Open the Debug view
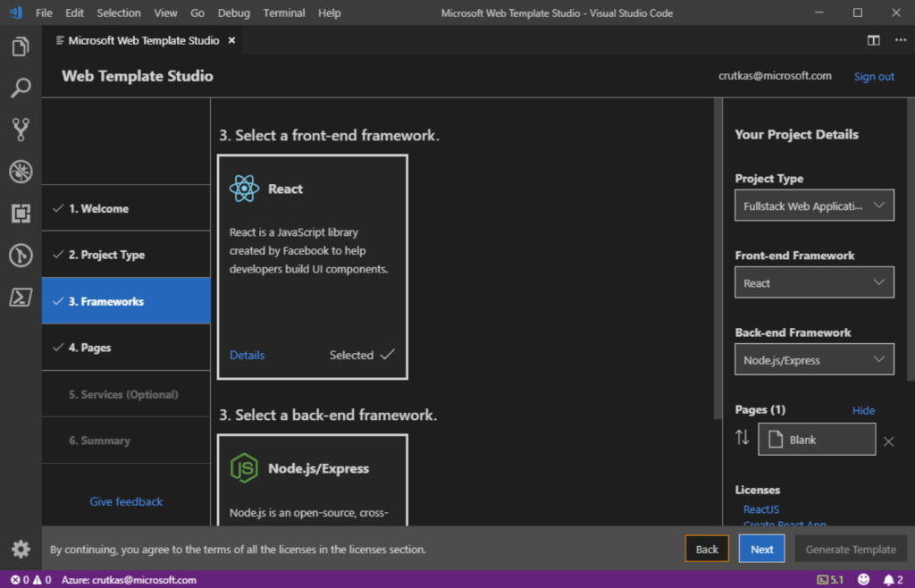 coord(19,171)
